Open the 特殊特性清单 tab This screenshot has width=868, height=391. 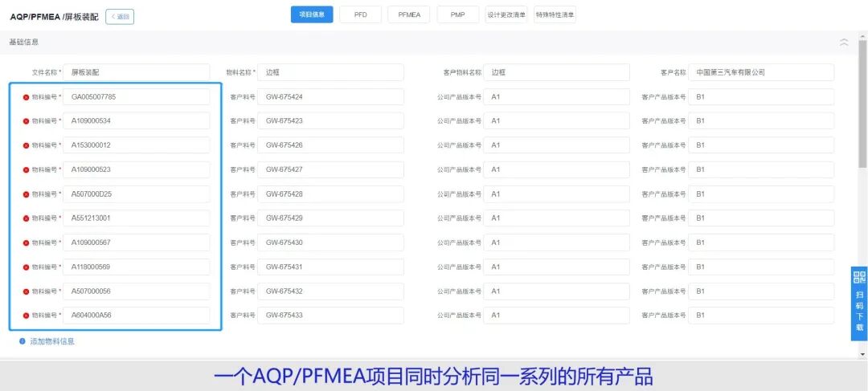[x=555, y=15]
